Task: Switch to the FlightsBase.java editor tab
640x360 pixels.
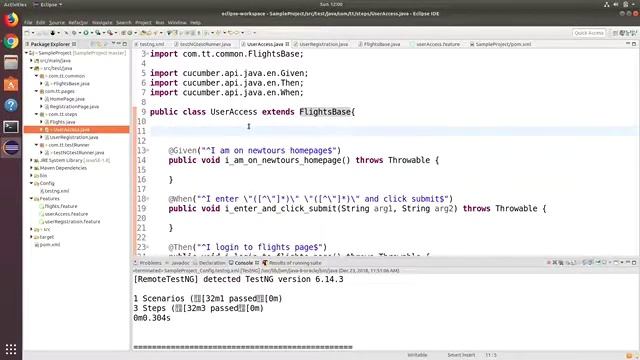Action: click(x=382, y=44)
